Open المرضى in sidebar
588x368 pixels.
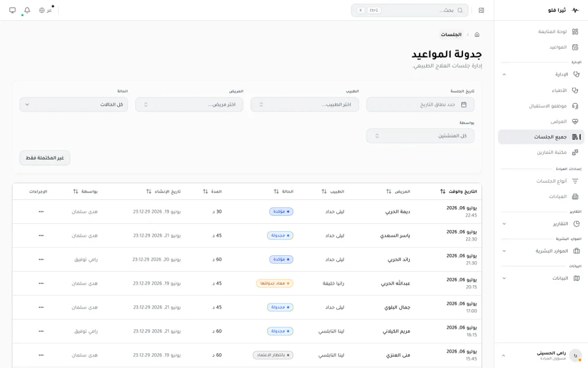pyautogui.click(x=541, y=121)
